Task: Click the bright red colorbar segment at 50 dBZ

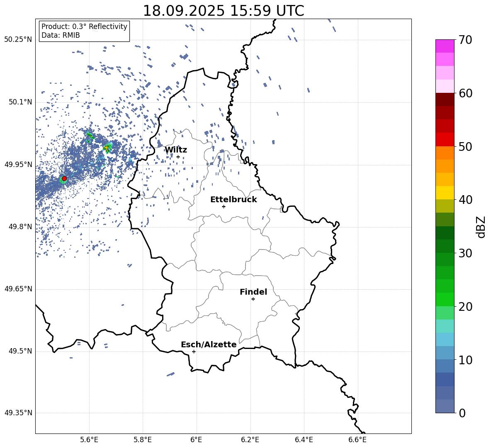Action: click(x=445, y=140)
